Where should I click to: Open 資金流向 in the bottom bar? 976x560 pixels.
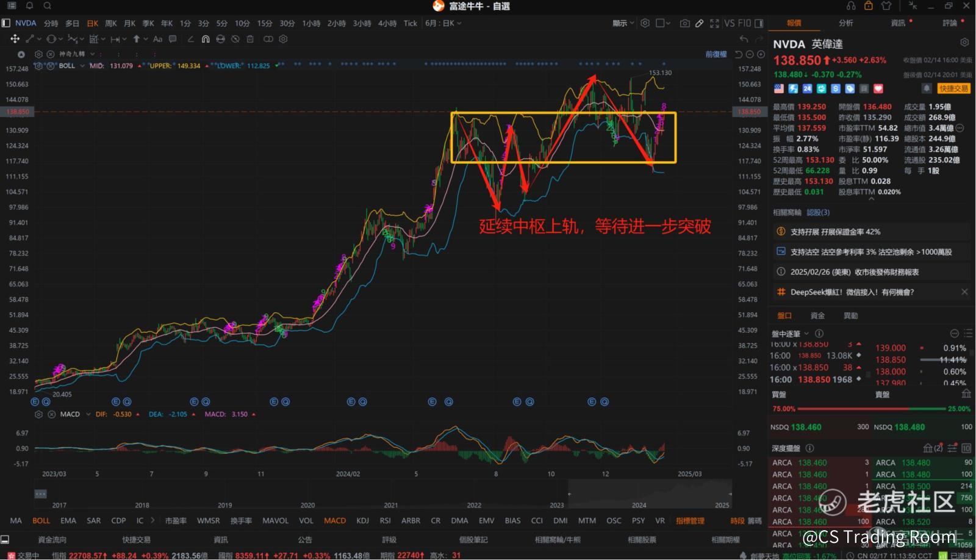(x=52, y=540)
